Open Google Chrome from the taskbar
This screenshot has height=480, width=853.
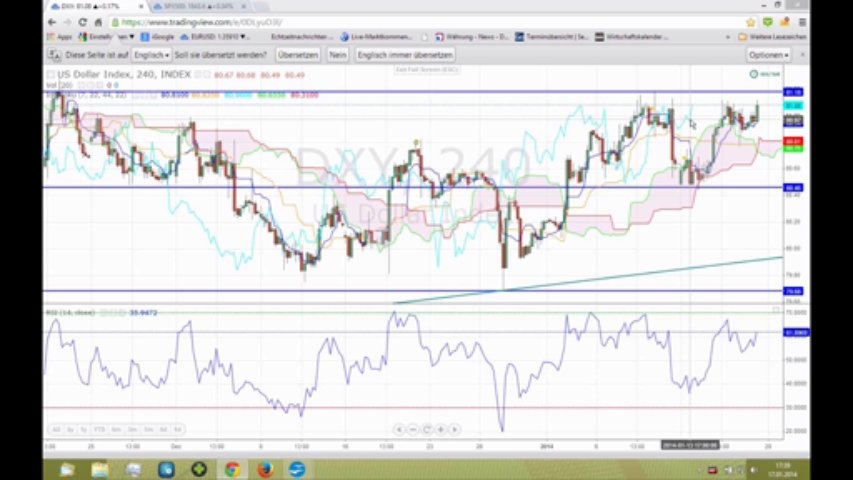point(231,468)
